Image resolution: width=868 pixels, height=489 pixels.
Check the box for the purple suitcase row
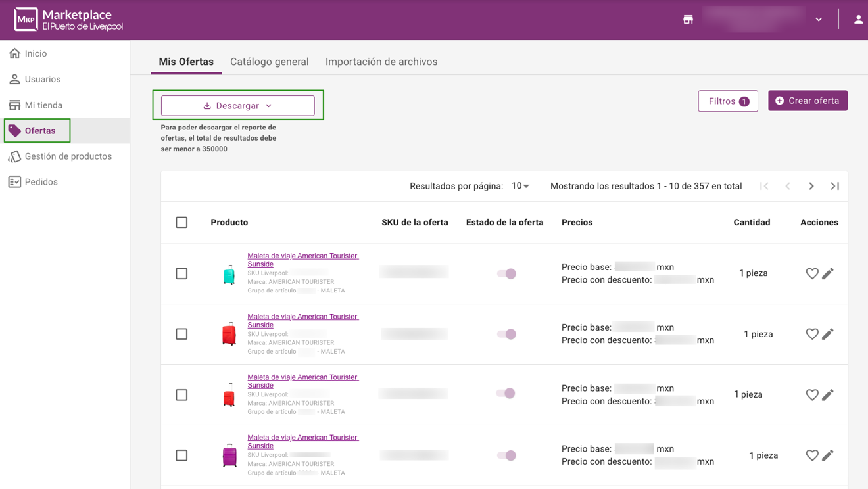(181, 455)
